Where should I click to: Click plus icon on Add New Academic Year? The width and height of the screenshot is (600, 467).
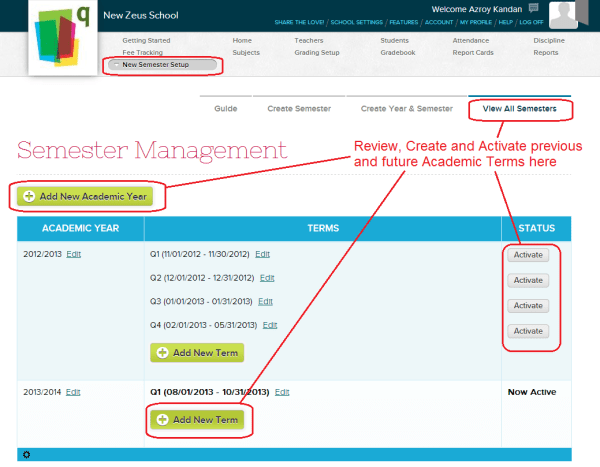(x=29, y=196)
